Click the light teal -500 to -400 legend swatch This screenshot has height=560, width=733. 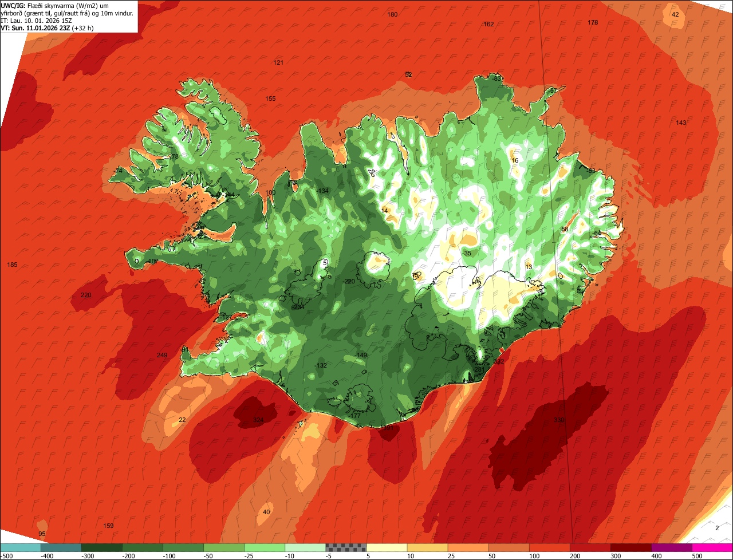click(20, 547)
